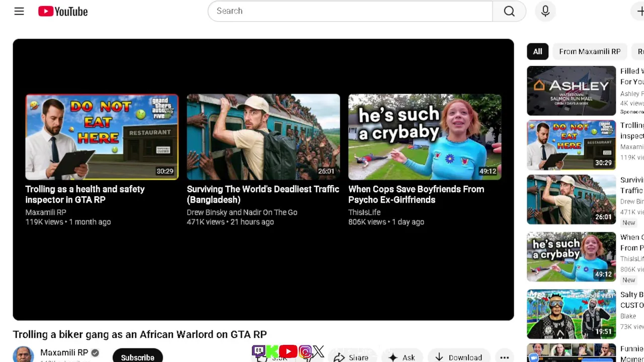Open end-screen health inspector video thumbnail
Viewport: 644px width, 362px height.
102,137
